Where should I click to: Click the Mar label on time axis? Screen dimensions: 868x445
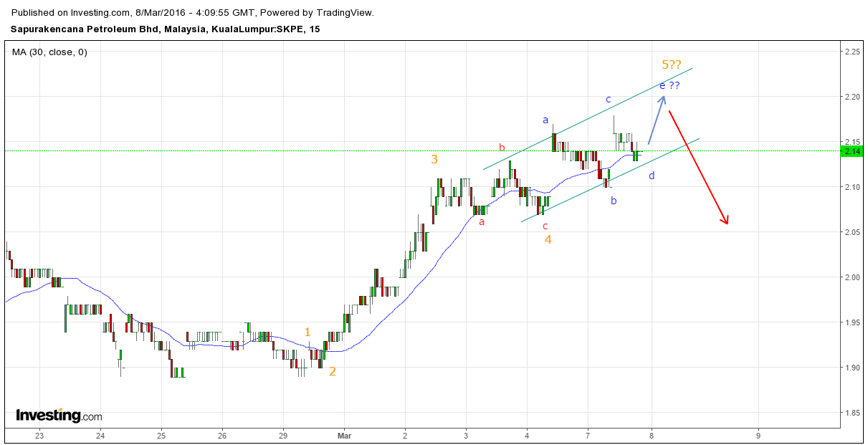(x=344, y=436)
